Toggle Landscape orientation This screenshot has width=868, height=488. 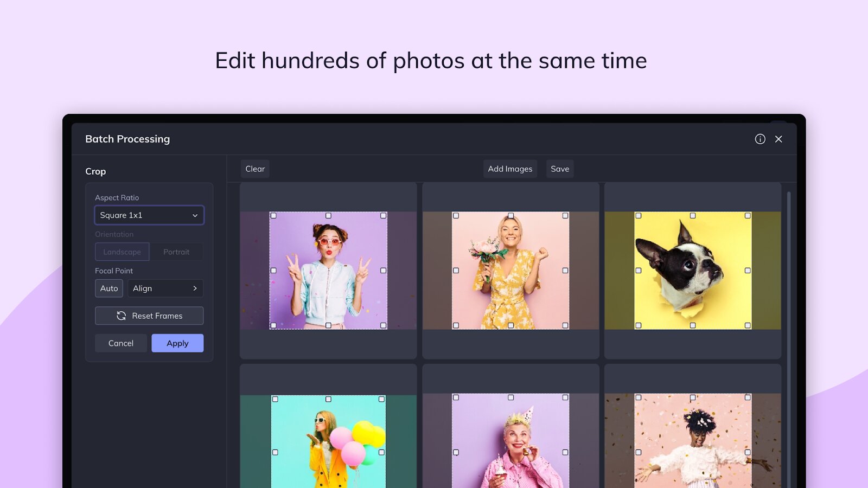(x=122, y=252)
